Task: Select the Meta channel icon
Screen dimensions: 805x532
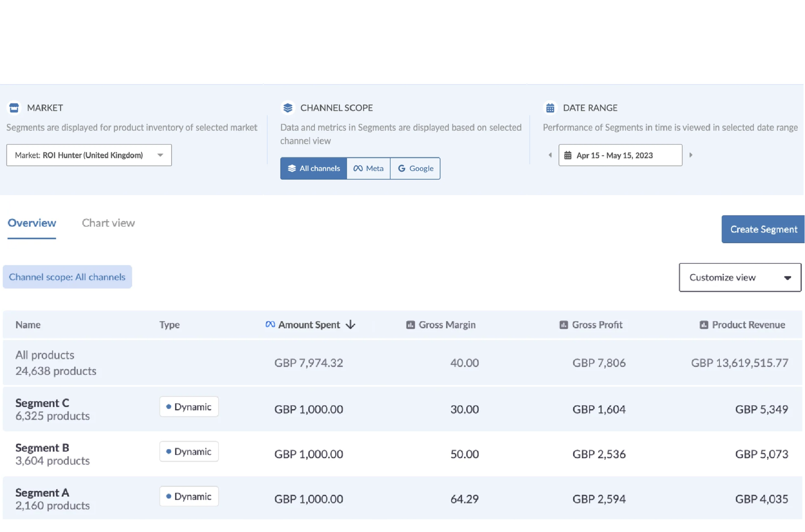Action: 357,168
